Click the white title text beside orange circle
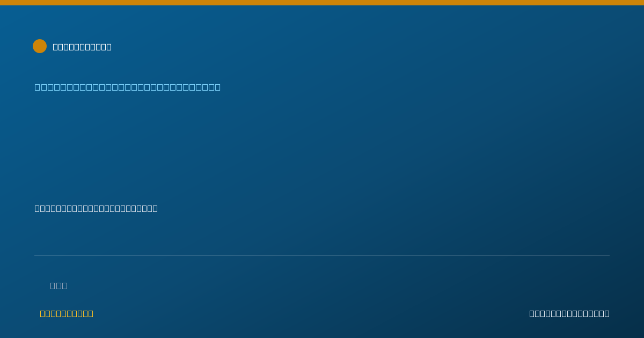The image size is (644, 338). pos(82,47)
